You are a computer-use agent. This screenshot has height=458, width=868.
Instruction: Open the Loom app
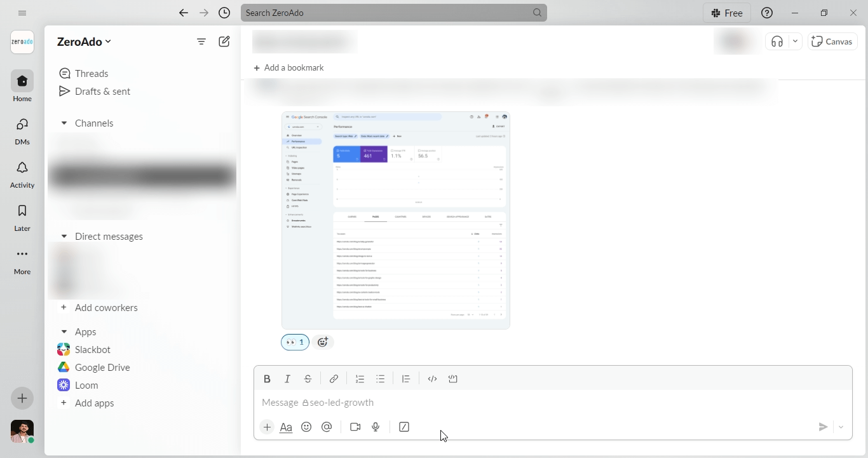tap(86, 385)
